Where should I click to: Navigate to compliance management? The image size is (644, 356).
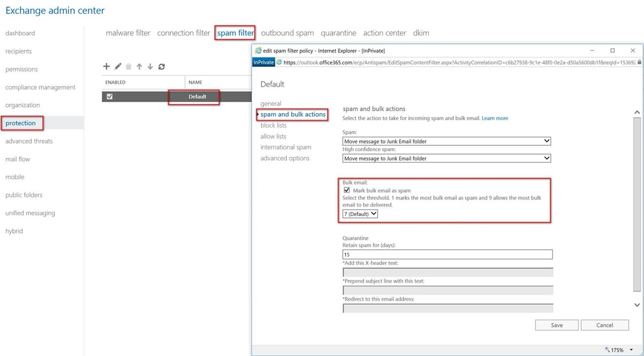tap(40, 87)
